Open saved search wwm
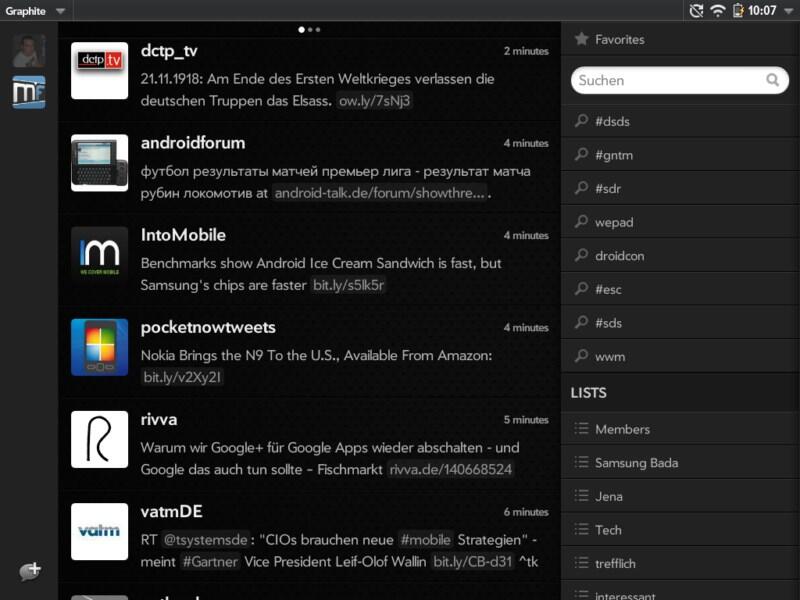Image resolution: width=800 pixels, height=600 pixels. click(x=680, y=357)
